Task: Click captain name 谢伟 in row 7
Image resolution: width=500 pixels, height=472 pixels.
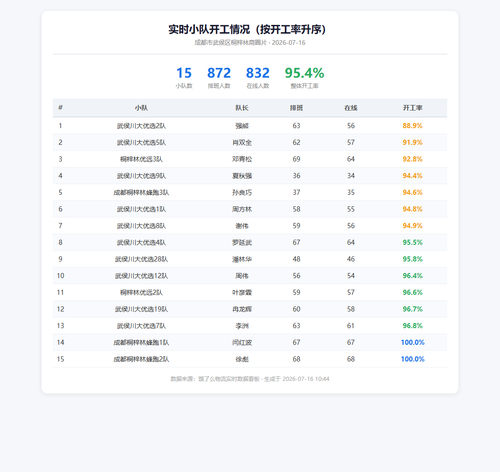Action: [x=242, y=226]
